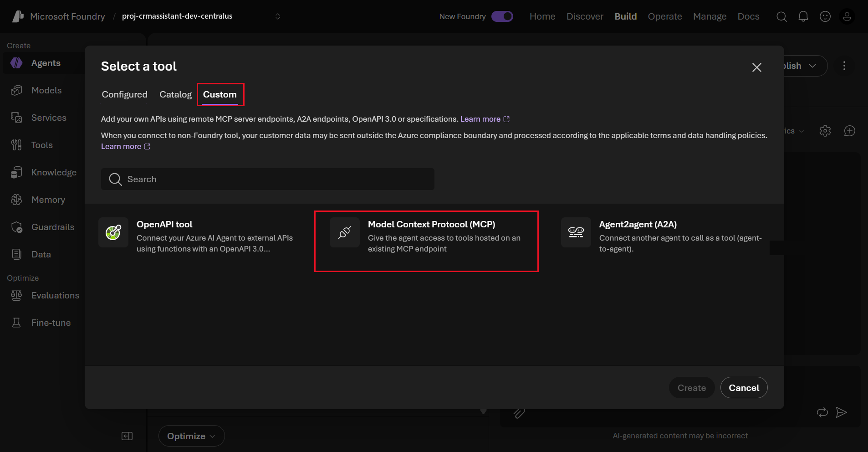Open notifications bell icon

803,16
